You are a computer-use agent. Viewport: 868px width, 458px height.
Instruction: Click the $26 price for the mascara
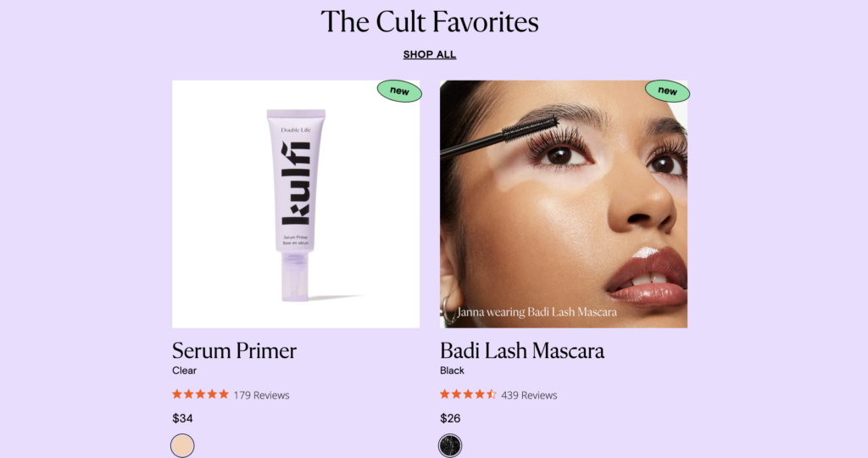(451, 418)
